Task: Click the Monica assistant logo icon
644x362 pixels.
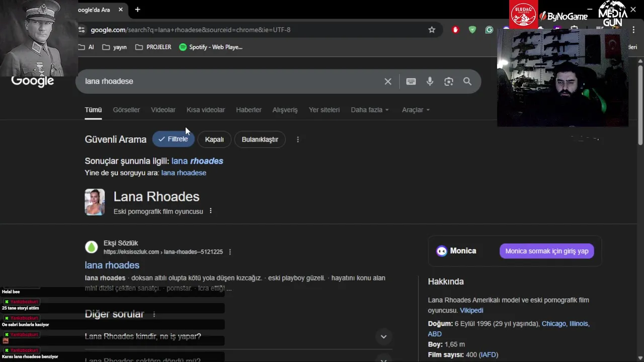Action: coord(442,251)
